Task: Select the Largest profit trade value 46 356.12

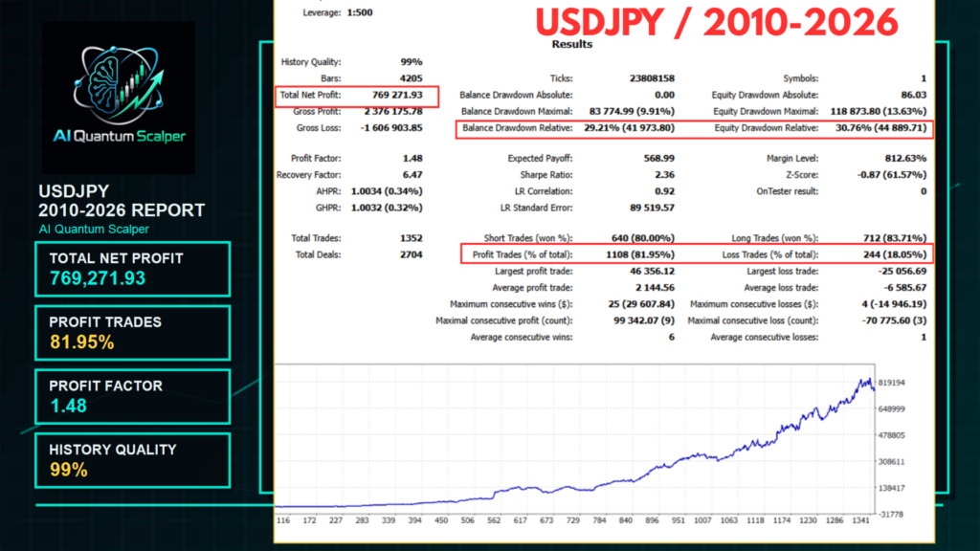Action: pos(653,271)
